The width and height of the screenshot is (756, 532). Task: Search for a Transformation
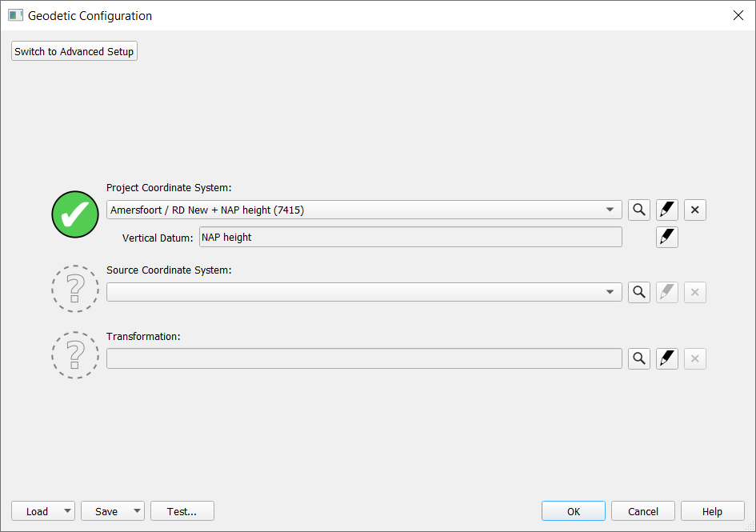[638, 359]
